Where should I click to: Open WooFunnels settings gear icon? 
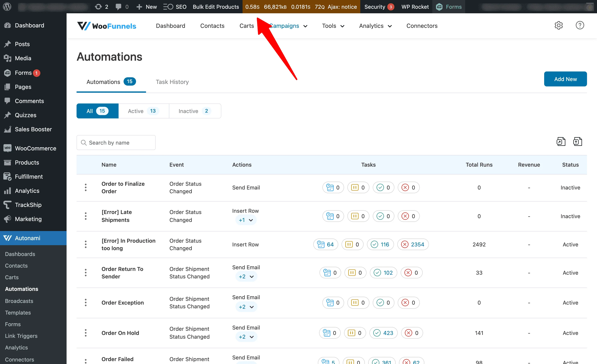559,25
